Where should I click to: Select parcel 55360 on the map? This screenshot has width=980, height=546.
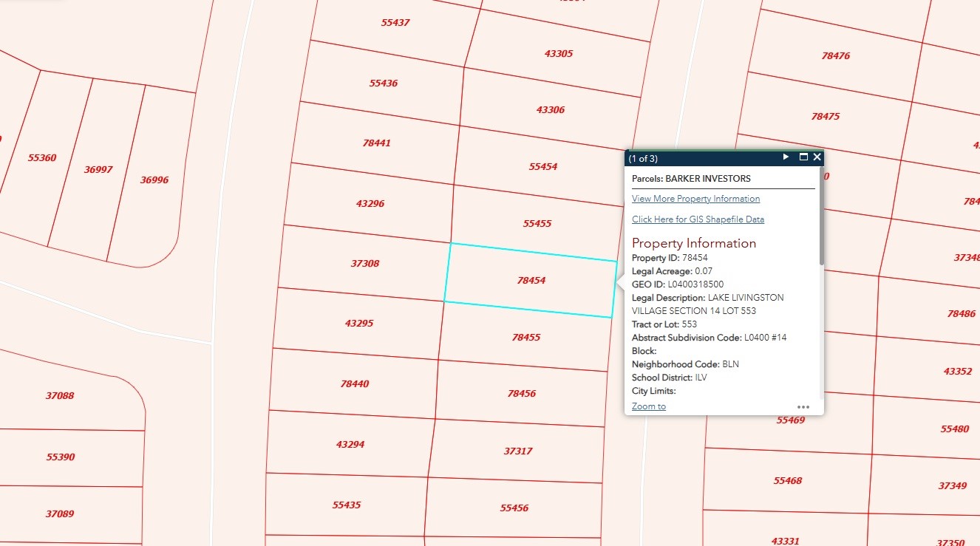pyautogui.click(x=42, y=157)
